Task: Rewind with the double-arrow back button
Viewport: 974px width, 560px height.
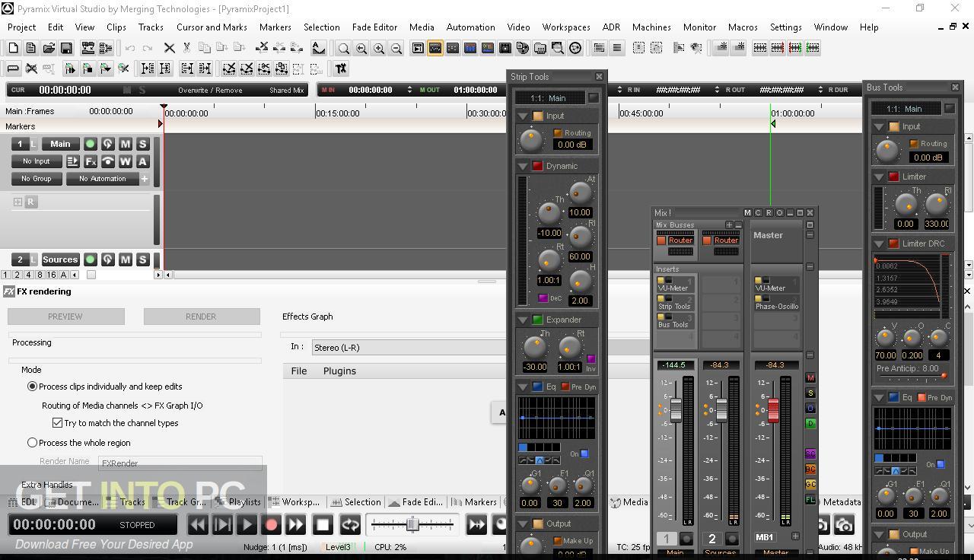Action: click(198, 524)
